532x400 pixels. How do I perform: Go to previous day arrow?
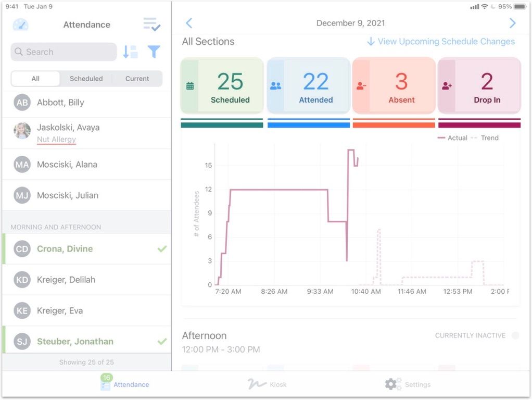pyautogui.click(x=189, y=23)
